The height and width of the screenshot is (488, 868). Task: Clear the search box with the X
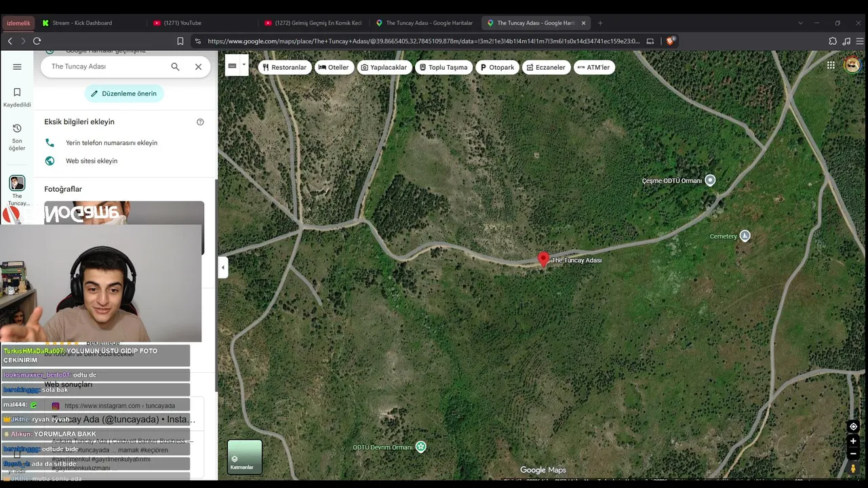coord(198,66)
